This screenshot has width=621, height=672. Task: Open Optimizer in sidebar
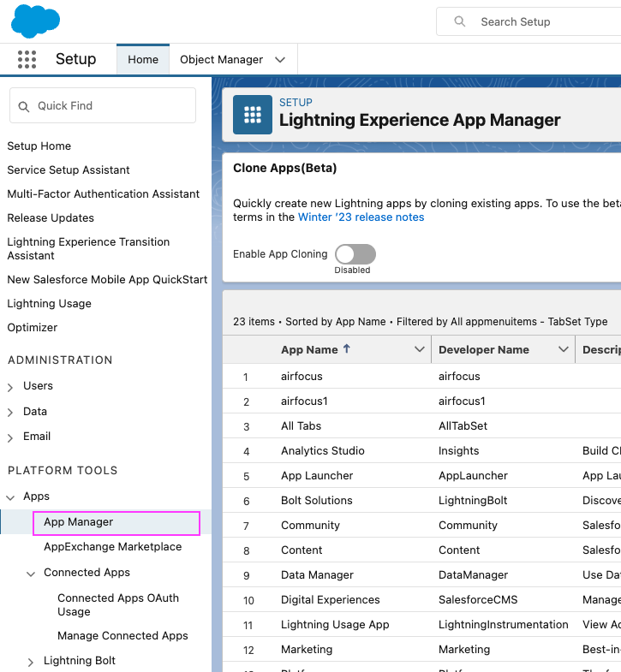coord(33,328)
